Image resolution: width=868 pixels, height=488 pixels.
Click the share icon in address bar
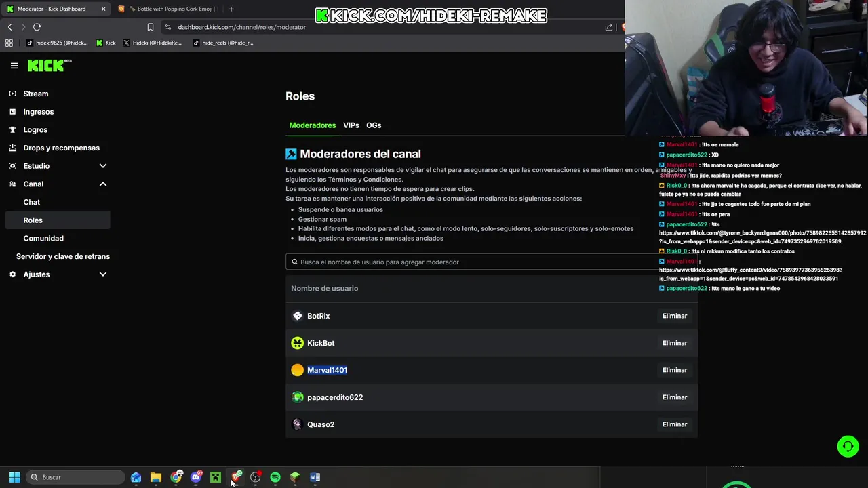[609, 27]
